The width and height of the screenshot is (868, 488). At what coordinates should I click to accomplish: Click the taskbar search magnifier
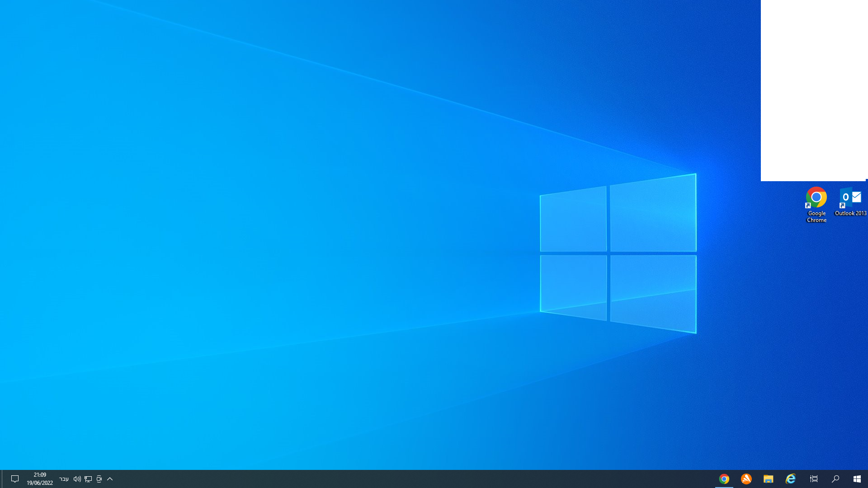(835, 479)
